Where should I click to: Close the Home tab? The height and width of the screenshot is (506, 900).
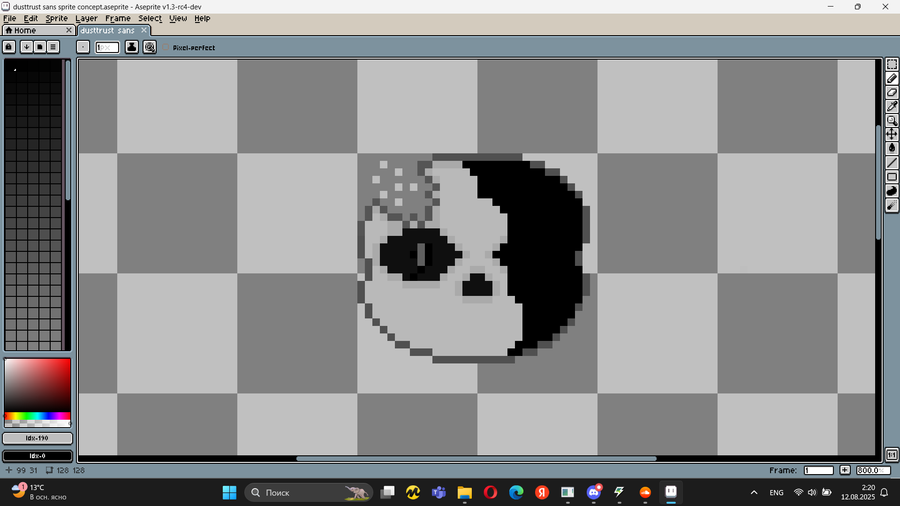coord(69,30)
